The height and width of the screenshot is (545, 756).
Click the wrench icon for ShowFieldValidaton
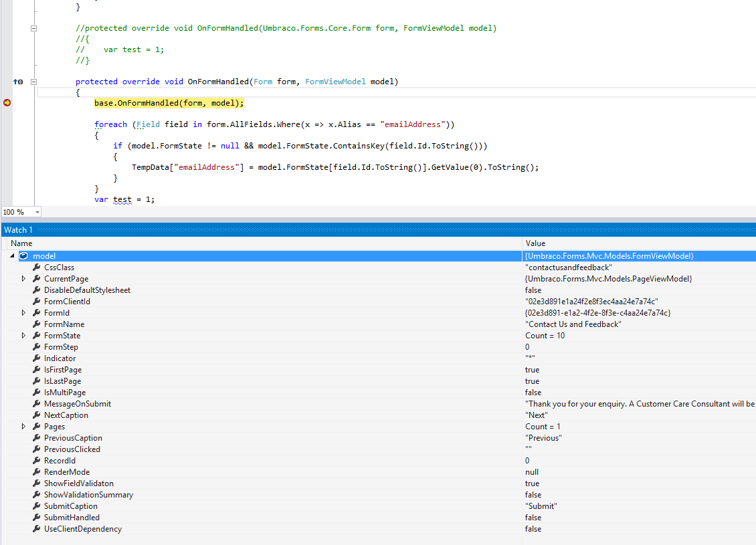[36, 483]
